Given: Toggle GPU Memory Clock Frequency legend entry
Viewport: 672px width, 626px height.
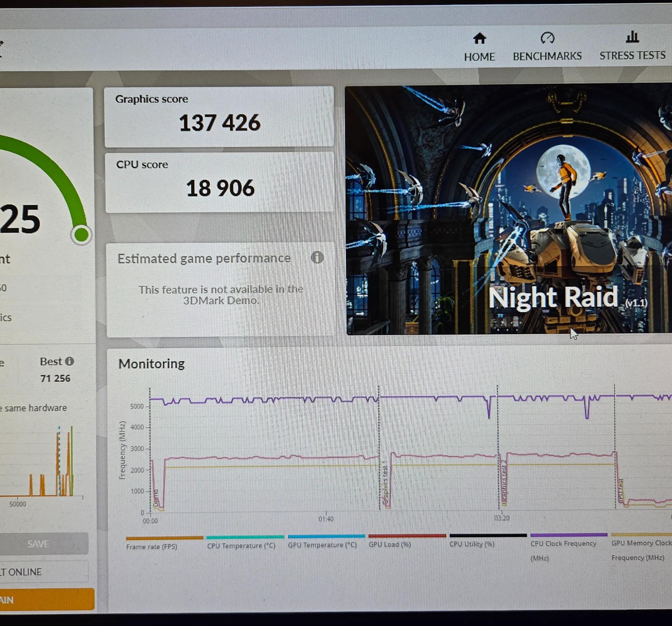Looking at the screenshot, I should pyautogui.click(x=641, y=547).
